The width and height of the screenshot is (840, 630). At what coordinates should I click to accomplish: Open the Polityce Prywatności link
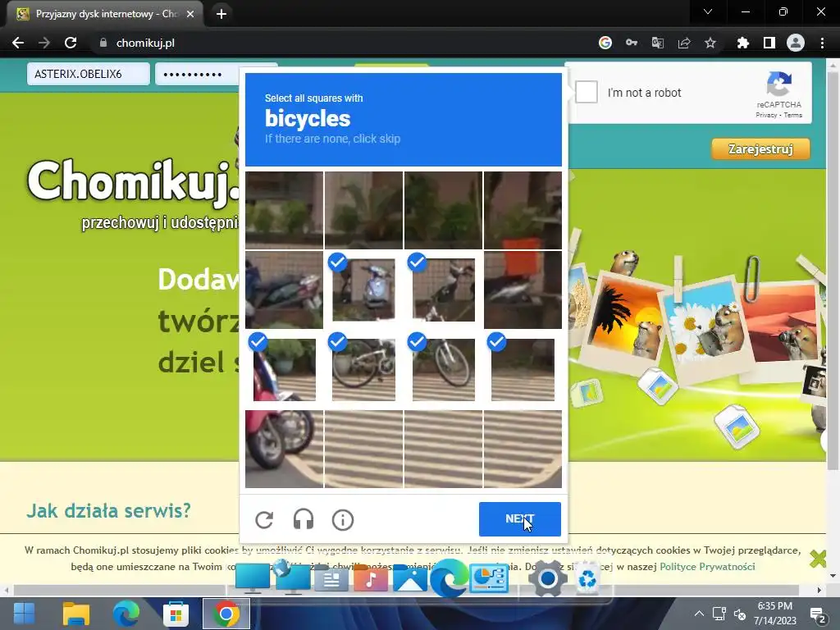707,566
